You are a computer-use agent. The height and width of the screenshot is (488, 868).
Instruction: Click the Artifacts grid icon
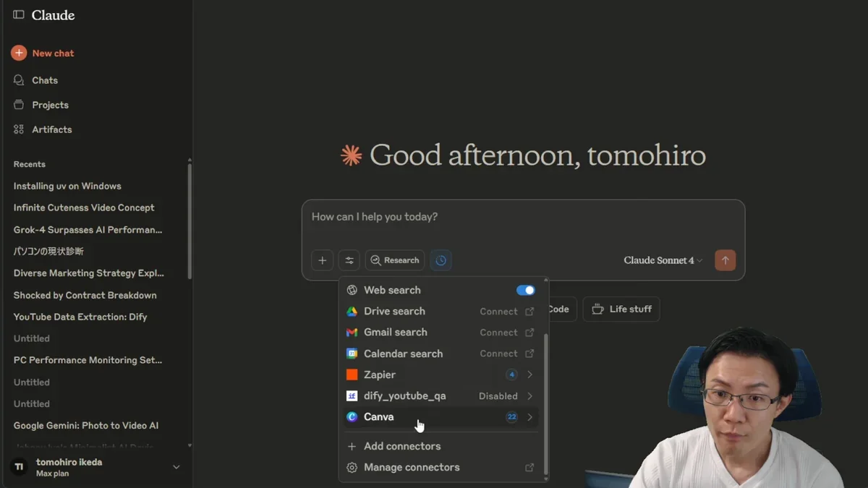(x=19, y=129)
